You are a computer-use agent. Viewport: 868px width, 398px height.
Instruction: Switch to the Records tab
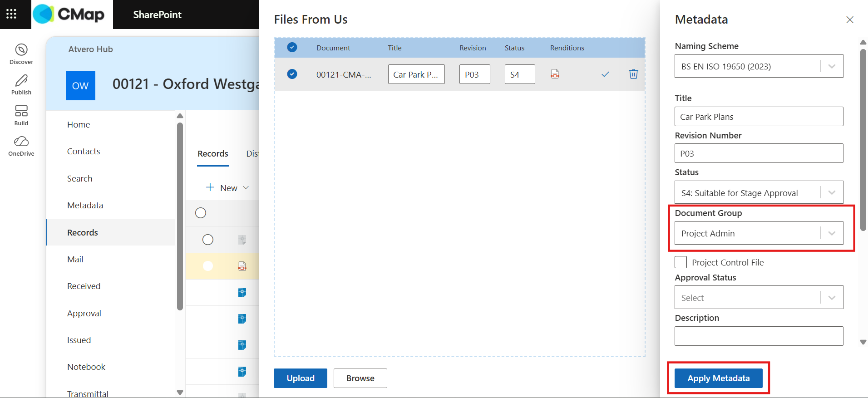click(213, 154)
